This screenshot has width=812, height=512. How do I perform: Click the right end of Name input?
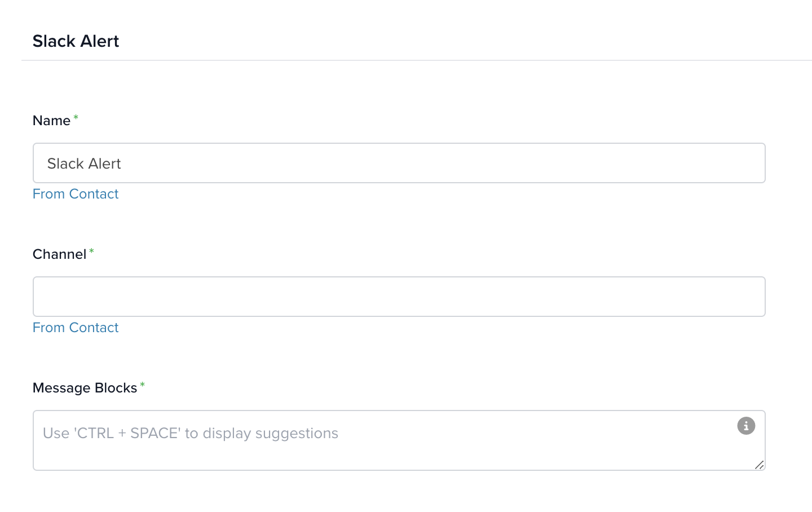750,163
